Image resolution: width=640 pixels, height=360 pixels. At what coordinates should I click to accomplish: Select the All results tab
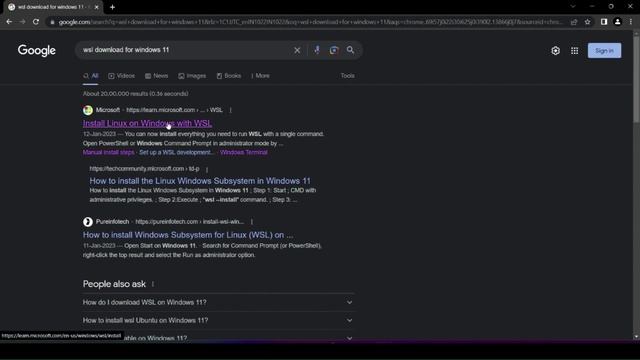click(x=91, y=76)
